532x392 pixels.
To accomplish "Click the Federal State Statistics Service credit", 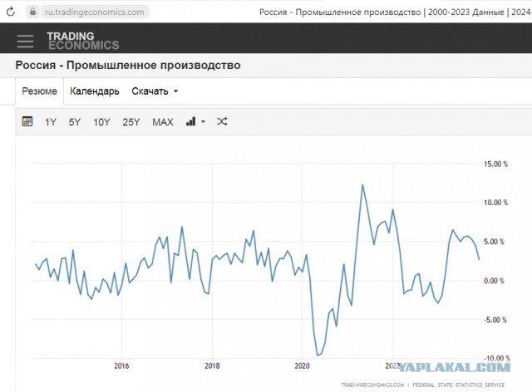I will click(458, 385).
